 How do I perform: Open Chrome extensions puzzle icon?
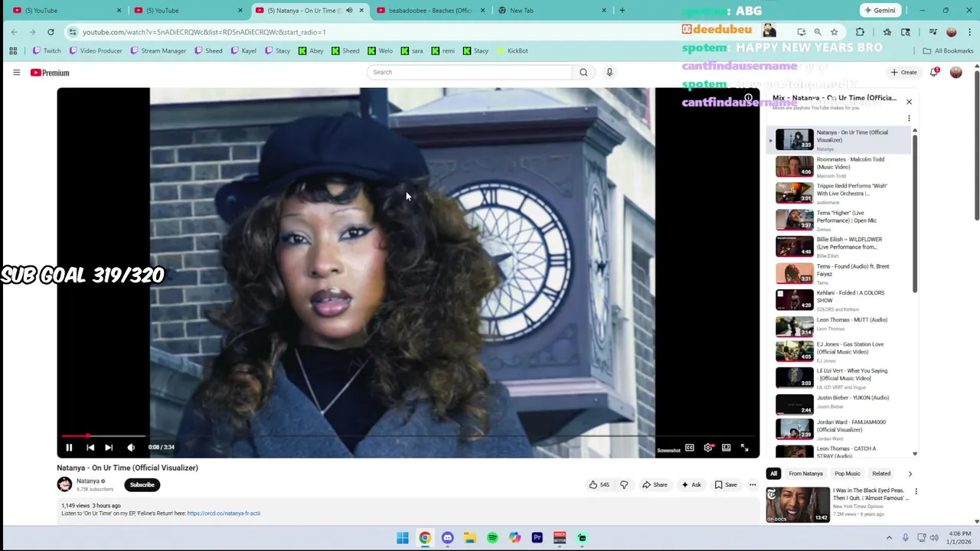pyautogui.click(x=860, y=32)
